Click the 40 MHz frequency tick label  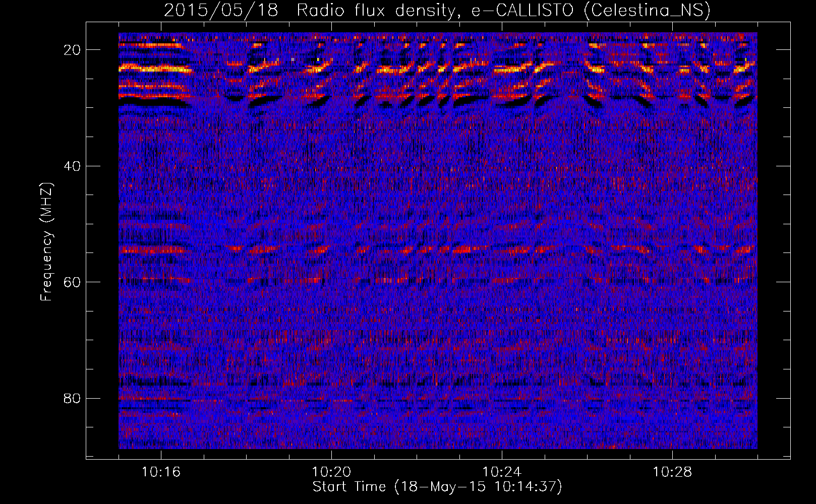pyautogui.click(x=72, y=166)
